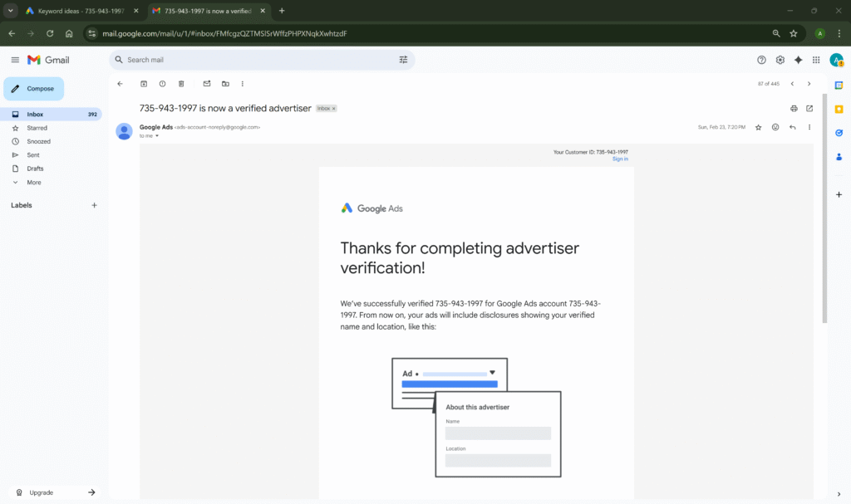Toggle the main menu hamburger icon
This screenshot has width=851, height=504.
click(15, 60)
